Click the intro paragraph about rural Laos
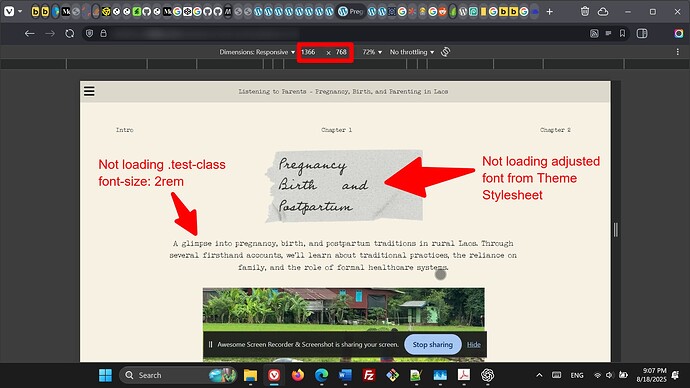Viewport: 690px width, 388px height. [x=343, y=255]
